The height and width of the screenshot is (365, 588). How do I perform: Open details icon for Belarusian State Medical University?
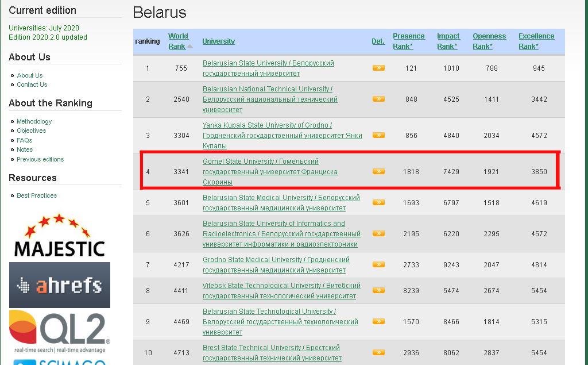click(x=378, y=202)
